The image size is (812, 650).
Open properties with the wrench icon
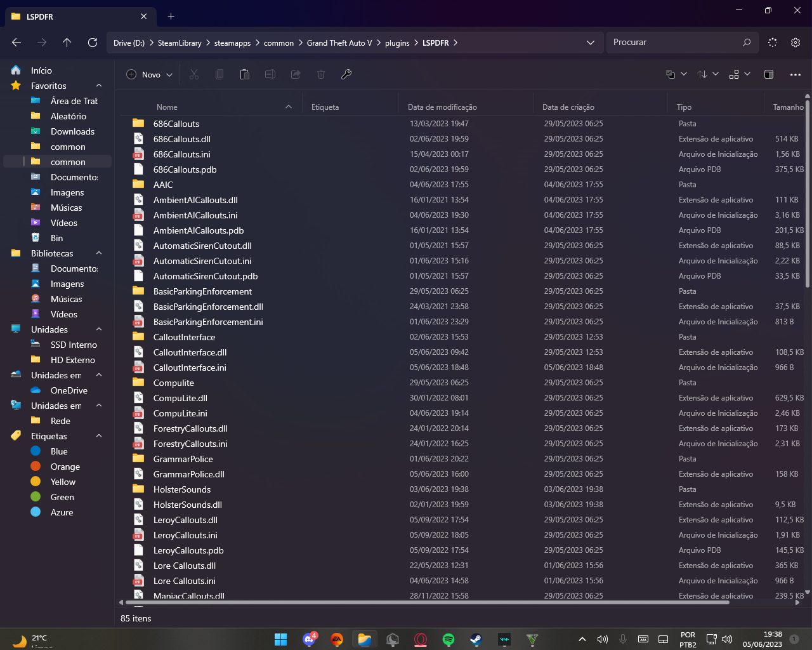(x=346, y=74)
